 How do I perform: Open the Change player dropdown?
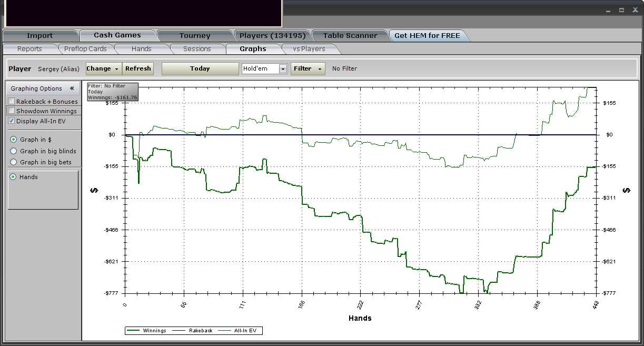[x=103, y=68]
